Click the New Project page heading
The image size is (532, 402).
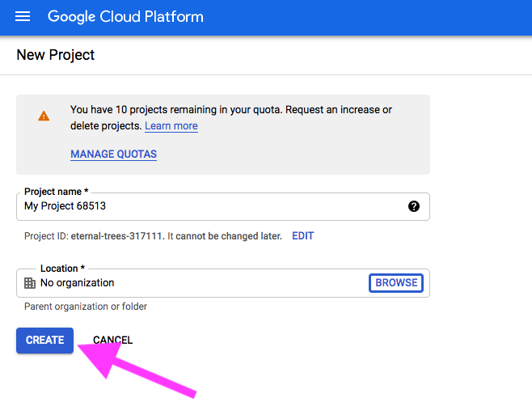[56, 55]
